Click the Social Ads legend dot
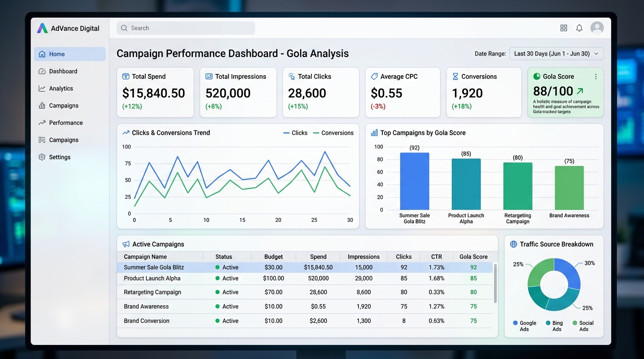 575,323
